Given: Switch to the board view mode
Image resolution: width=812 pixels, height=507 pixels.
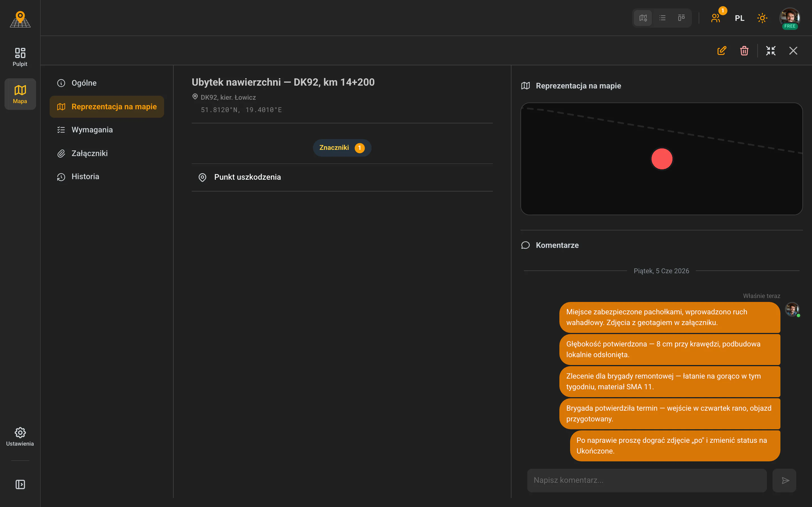Looking at the screenshot, I should [x=681, y=18].
